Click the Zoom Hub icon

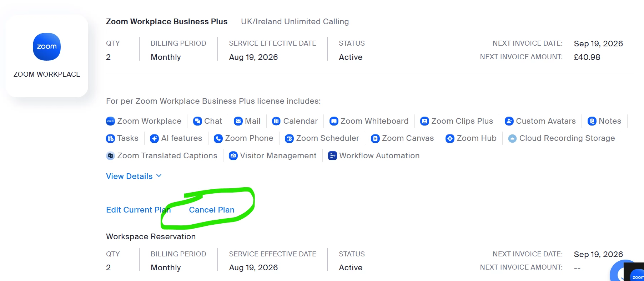coord(450,138)
